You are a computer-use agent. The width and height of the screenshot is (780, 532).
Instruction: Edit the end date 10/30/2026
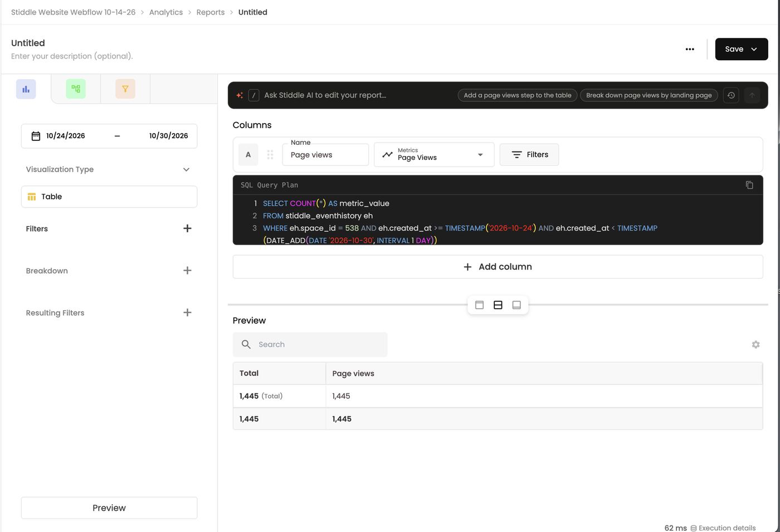coord(168,136)
